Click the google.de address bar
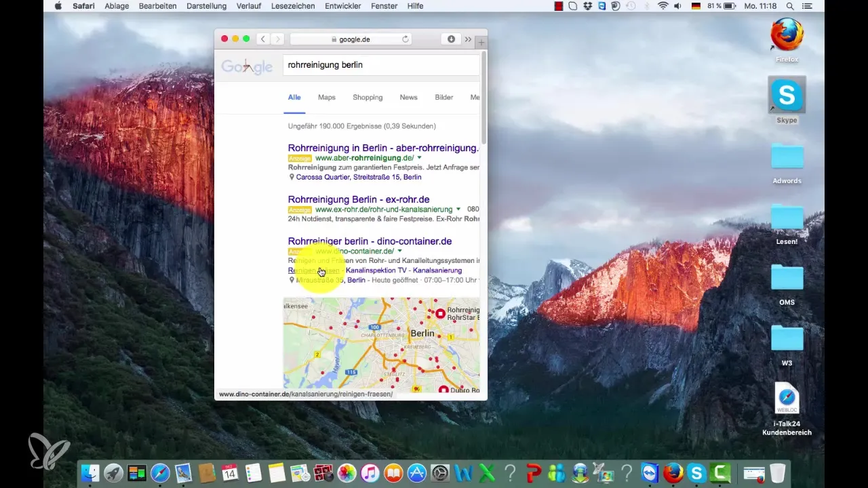 [351, 39]
